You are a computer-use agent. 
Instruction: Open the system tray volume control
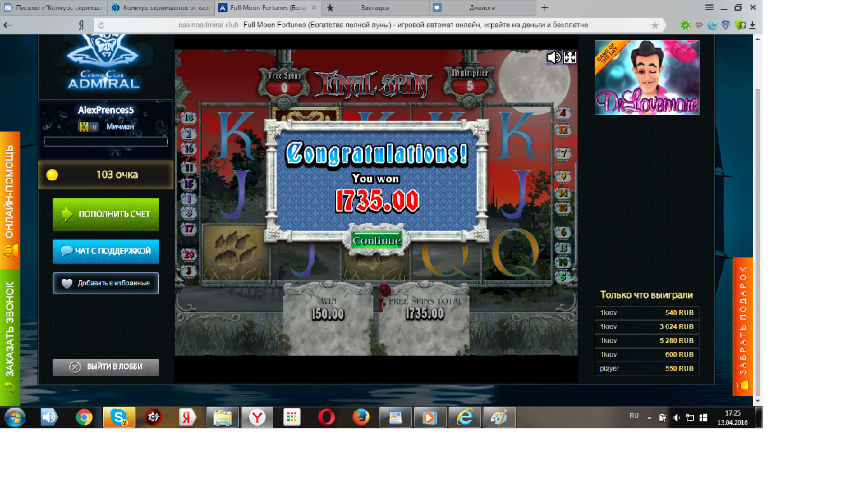pos(676,417)
